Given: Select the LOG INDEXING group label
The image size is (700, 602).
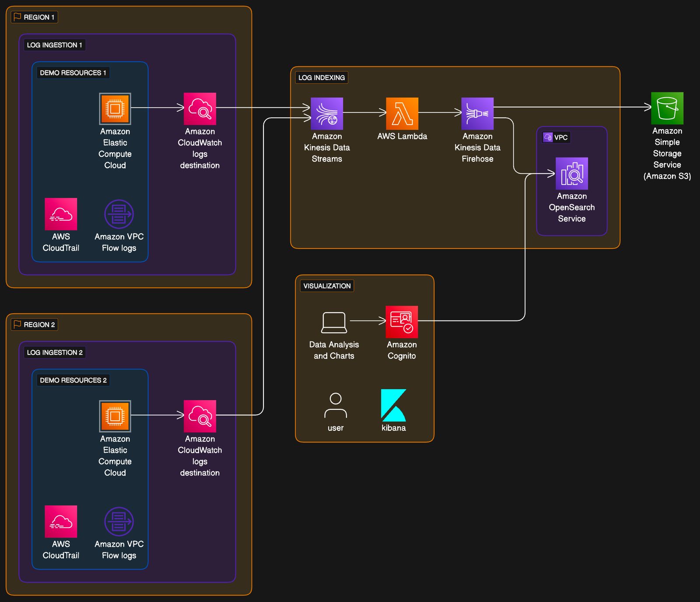Looking at the screenshot, I should 322,77.
